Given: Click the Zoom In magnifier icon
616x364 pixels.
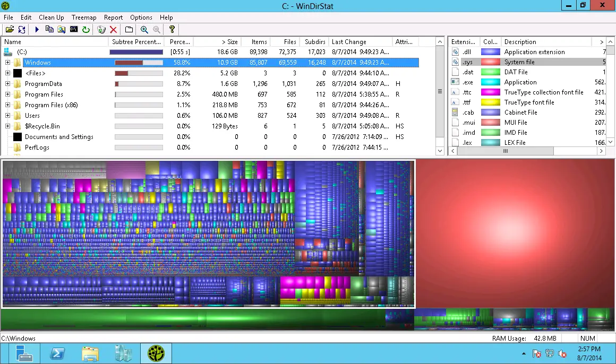Looking at the screenshot, I should (144, 30).
